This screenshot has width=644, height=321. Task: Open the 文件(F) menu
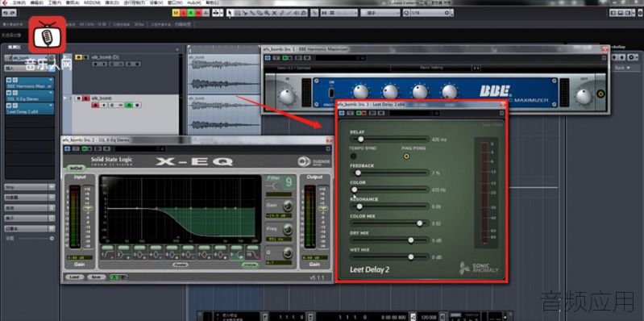[x=19, y=3]
